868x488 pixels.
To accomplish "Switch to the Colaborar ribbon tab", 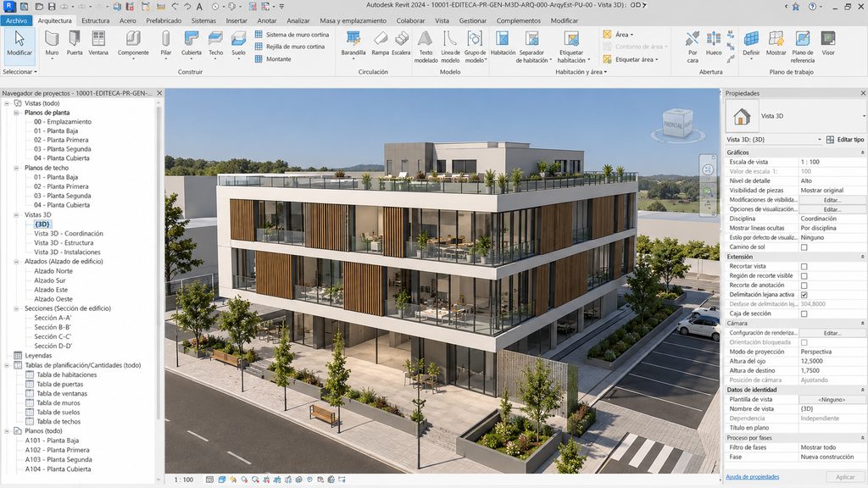I will pos(410,20).
